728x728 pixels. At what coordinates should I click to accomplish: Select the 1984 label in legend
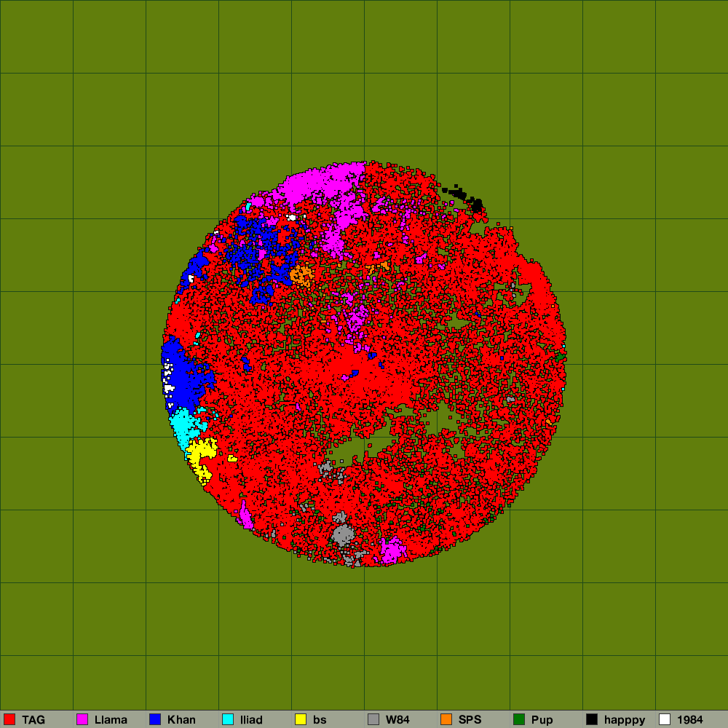(690, 720)
